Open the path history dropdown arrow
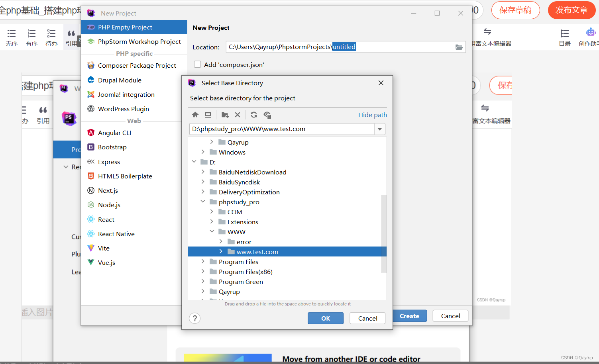 coord(380,129)
